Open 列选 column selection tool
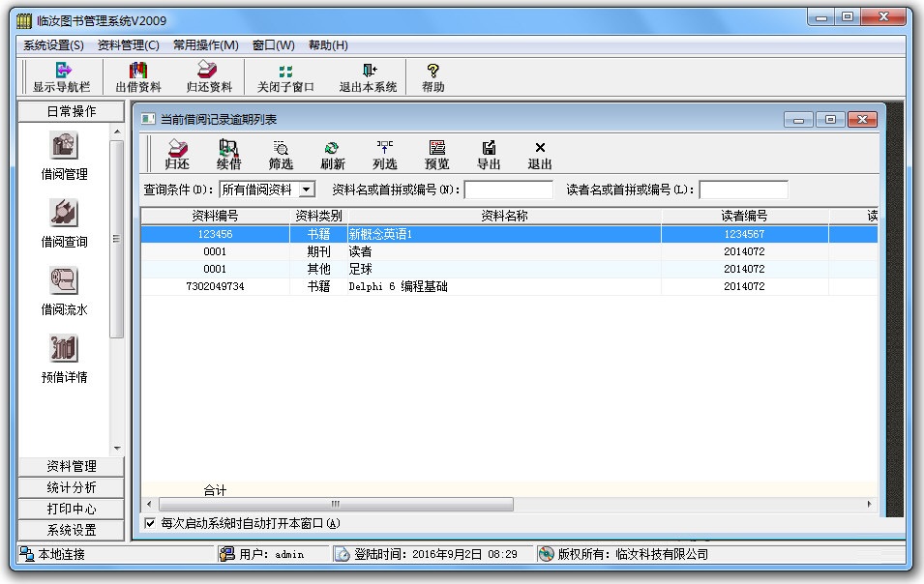Image resolution: width=924 pixels, height=584 pixels. (x=384, y=155)
